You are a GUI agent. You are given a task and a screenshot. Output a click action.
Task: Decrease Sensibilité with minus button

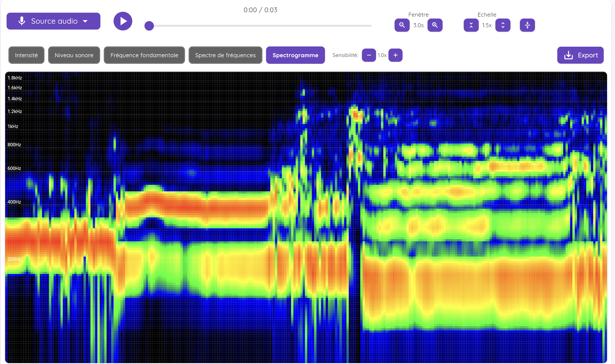[369, 55]
